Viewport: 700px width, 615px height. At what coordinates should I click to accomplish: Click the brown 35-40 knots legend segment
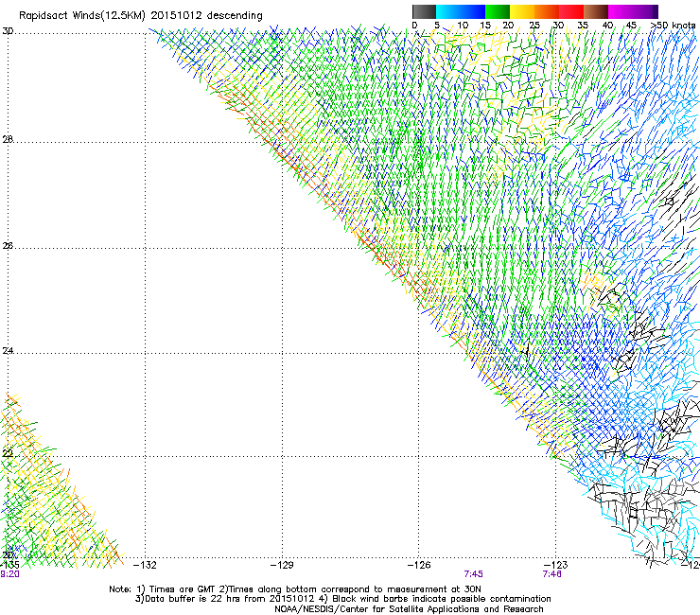click(596, 11)
